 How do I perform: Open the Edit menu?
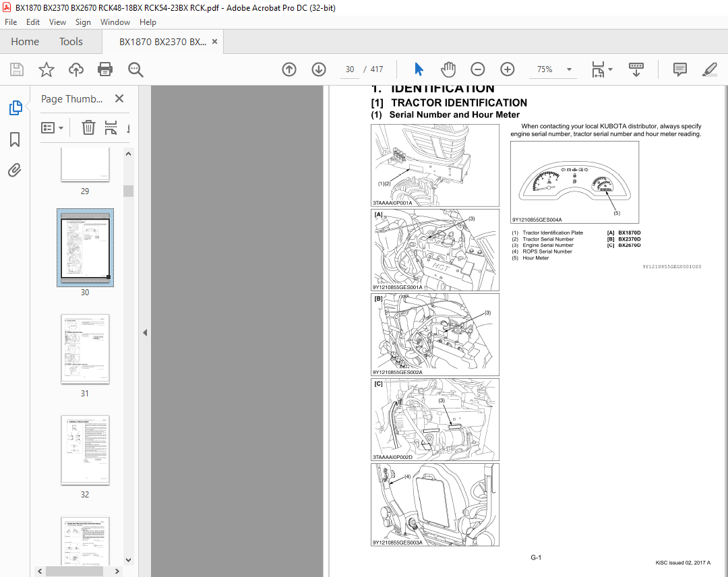pos(33,22)
